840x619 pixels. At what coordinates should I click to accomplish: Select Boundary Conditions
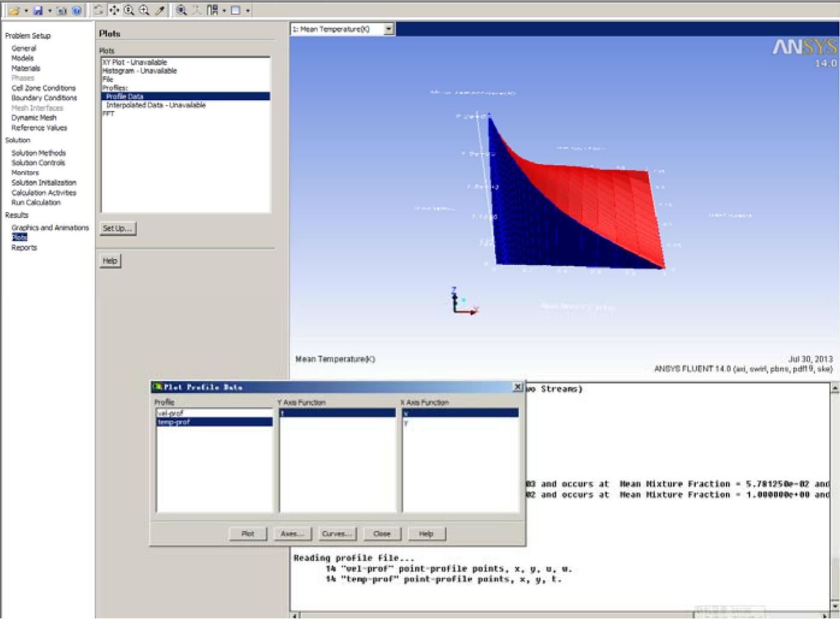coord(44,98)
